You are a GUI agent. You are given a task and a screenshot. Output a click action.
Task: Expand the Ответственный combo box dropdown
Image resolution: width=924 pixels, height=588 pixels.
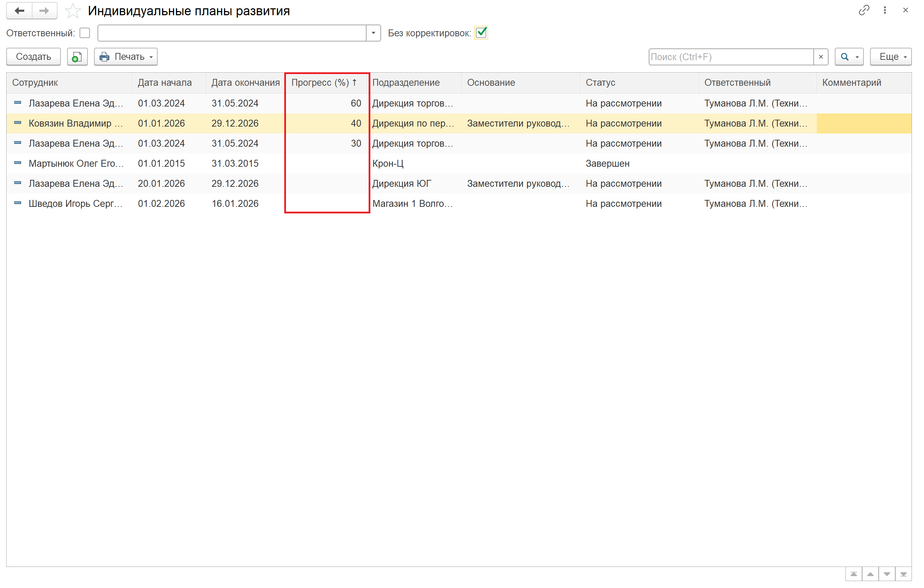pyautogui.click(x=373, y=33)
